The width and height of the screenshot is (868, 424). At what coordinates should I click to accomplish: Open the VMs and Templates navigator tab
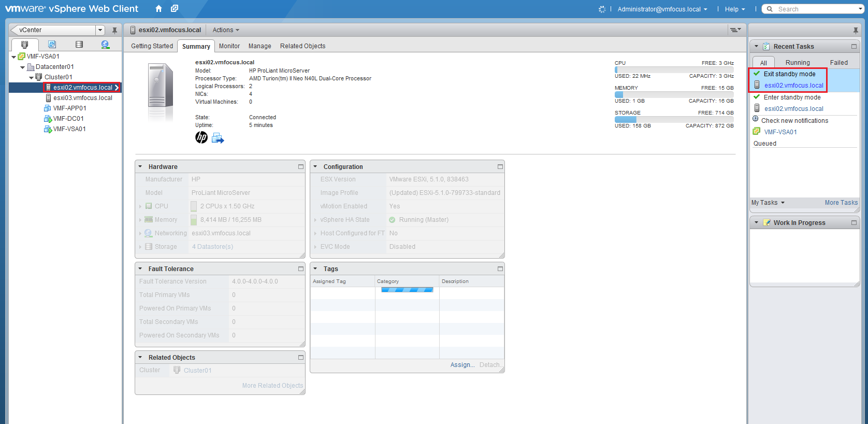point(52,45)
